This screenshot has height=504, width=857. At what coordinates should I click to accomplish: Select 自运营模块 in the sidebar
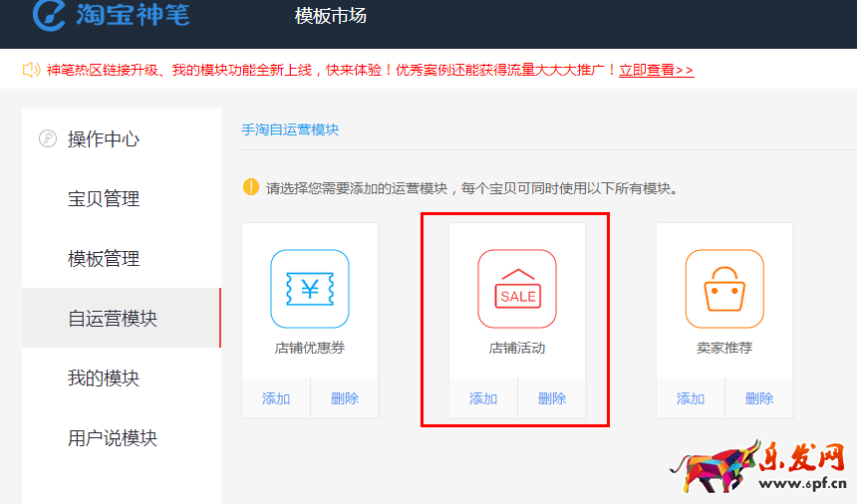(x=113, y=319)
